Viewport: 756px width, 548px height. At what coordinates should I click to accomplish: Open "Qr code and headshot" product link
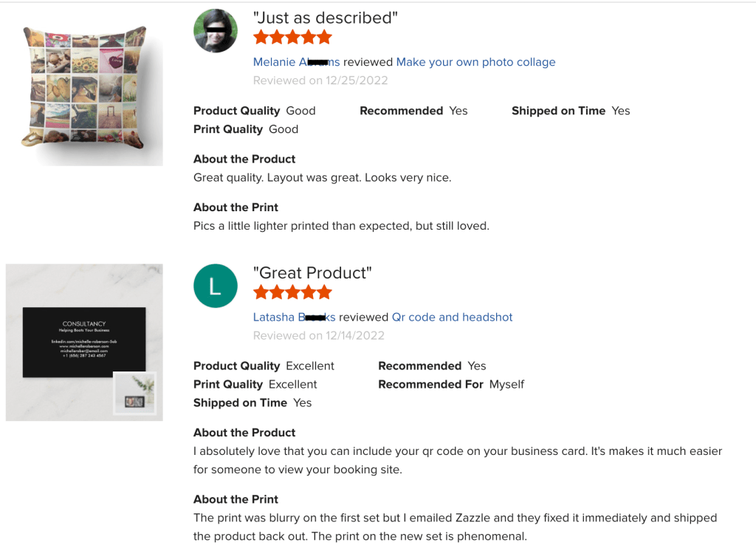452,317
